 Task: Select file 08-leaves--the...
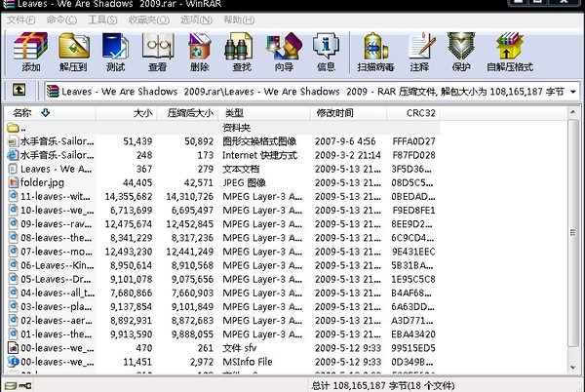coord(56,238)
